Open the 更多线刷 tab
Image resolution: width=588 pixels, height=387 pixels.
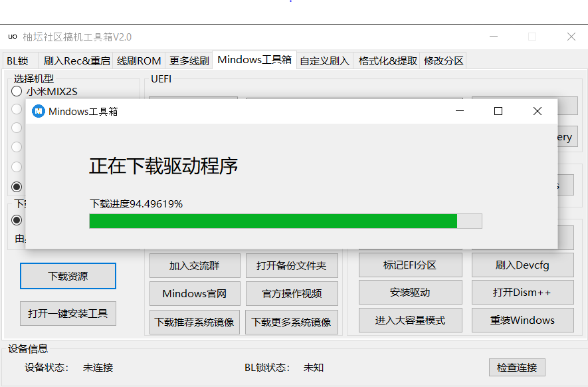click(x=189, y=61)
